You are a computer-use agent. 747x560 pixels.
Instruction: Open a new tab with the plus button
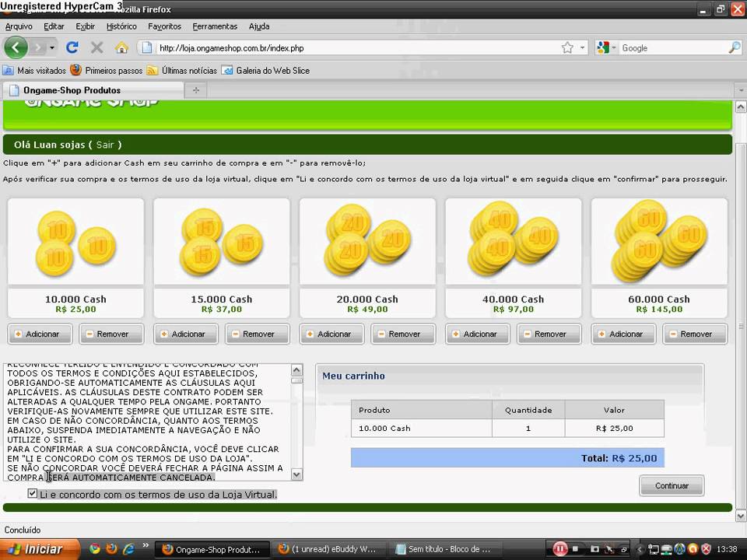196,90
